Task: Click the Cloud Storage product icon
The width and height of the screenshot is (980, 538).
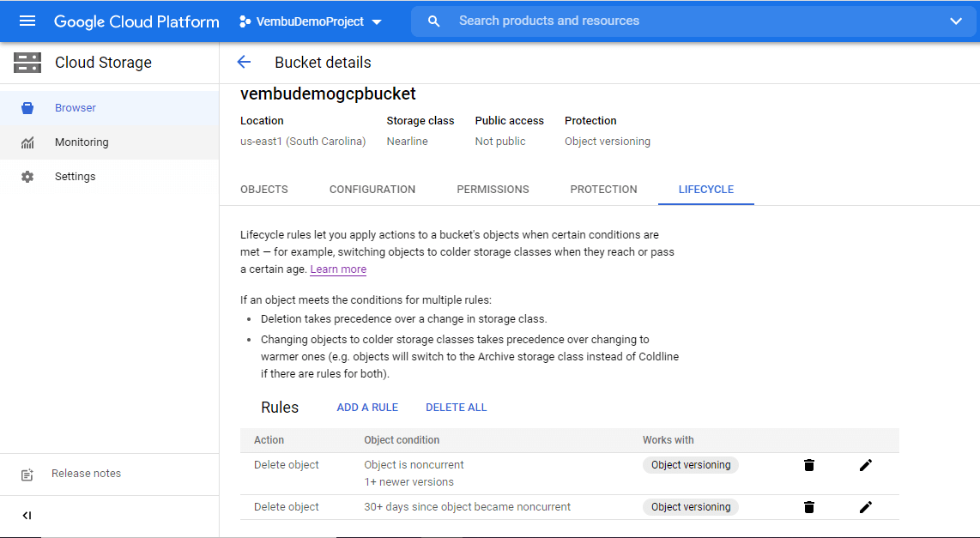Action: point(27,63)
